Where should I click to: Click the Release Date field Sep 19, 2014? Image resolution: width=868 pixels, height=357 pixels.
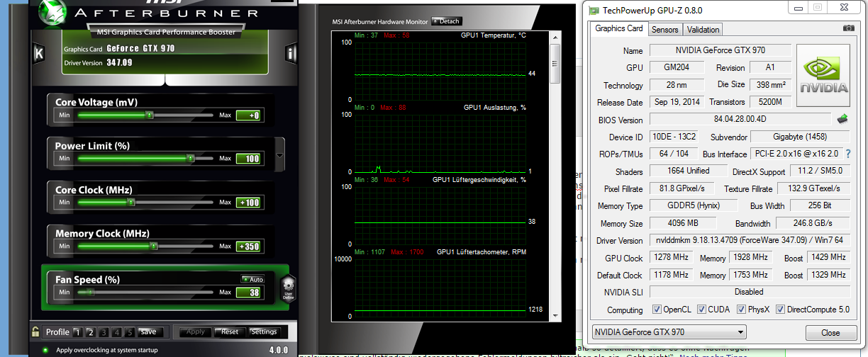tap(677, 102)
